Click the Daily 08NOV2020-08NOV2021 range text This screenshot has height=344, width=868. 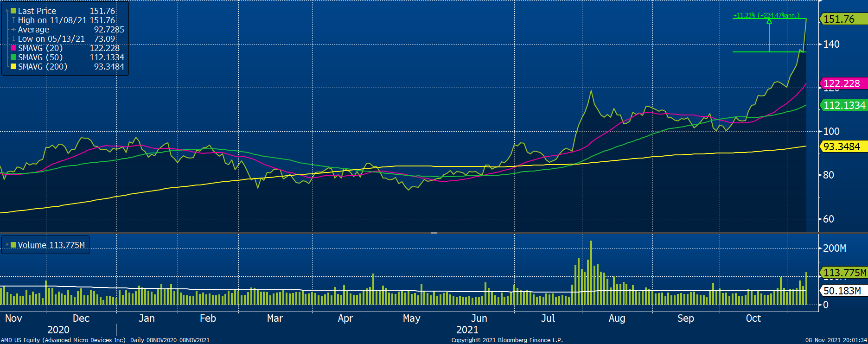(170, 340)
